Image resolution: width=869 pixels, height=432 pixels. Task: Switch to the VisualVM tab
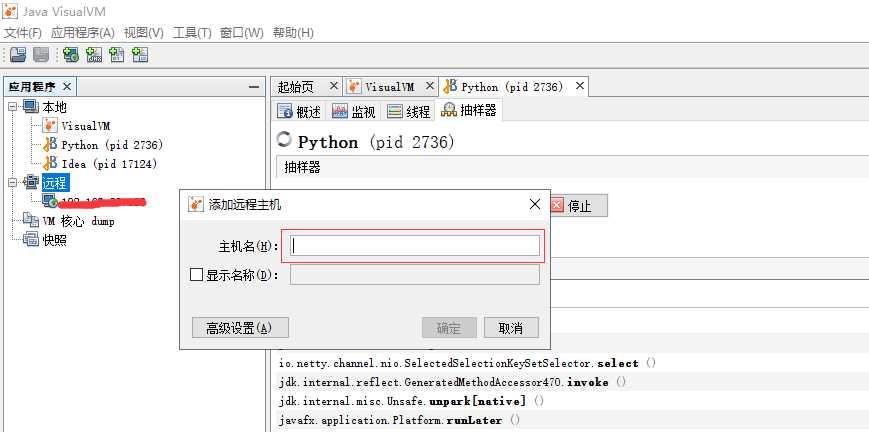tap(389, 87)
